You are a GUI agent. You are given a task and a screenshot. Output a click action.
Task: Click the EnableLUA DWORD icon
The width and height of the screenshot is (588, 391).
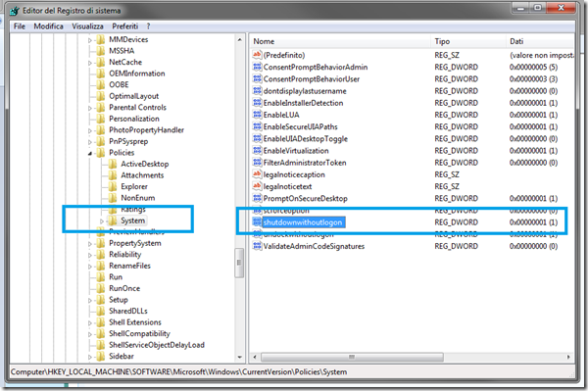(257, 115)
